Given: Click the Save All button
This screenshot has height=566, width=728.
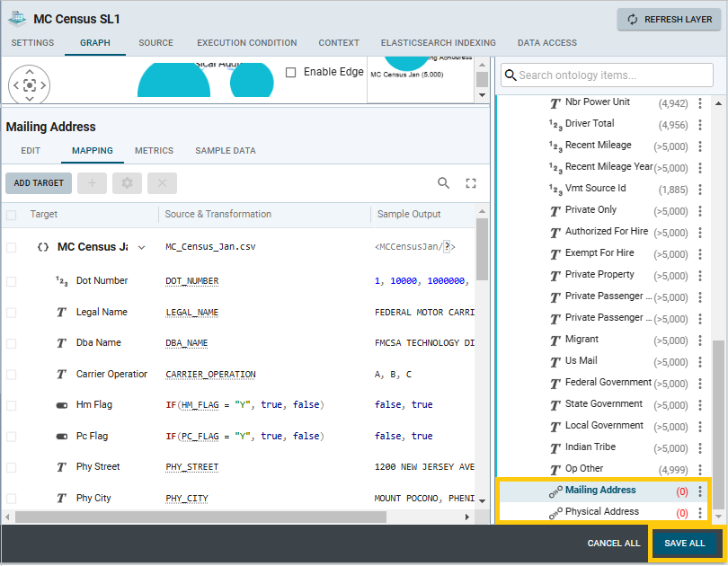Looking at the screenshot, I should click(x=684, y=544).
